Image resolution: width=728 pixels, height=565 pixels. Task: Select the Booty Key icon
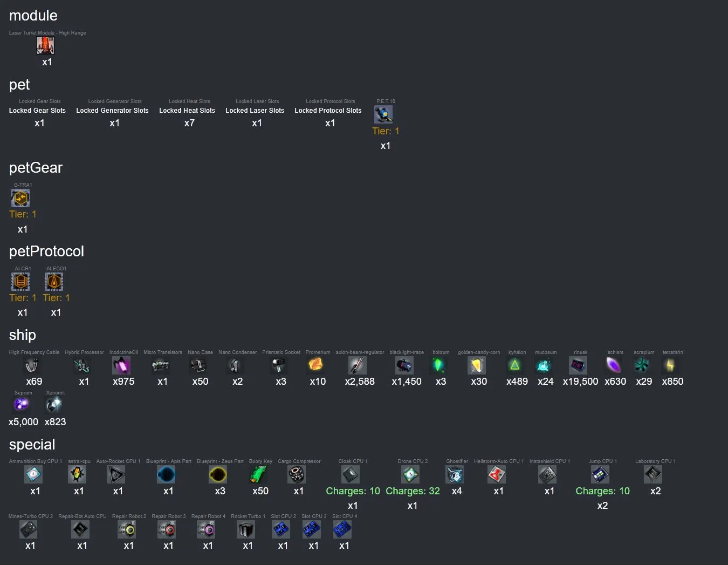[258, 474]
